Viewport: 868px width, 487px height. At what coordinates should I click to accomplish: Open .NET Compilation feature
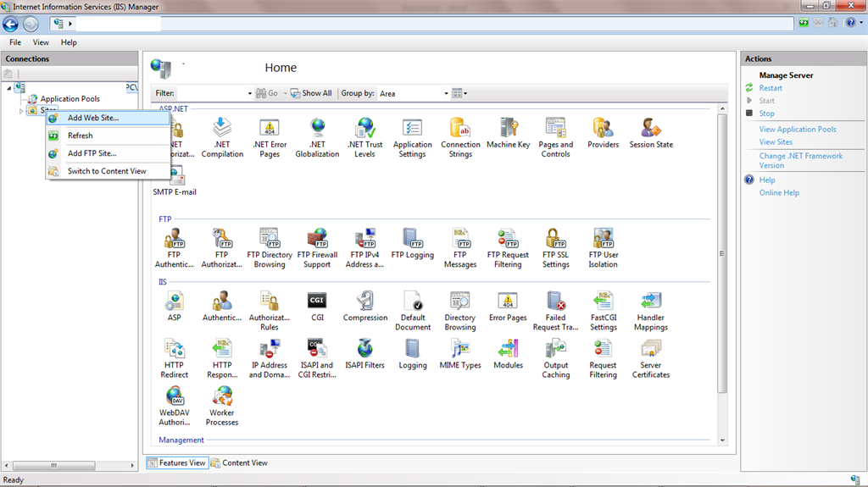pyautogui.click(x=222, y=138)
